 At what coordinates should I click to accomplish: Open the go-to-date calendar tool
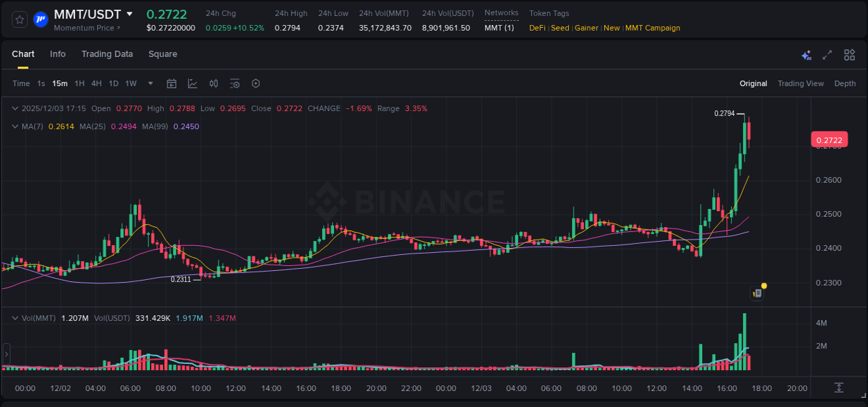coord(172,83)
